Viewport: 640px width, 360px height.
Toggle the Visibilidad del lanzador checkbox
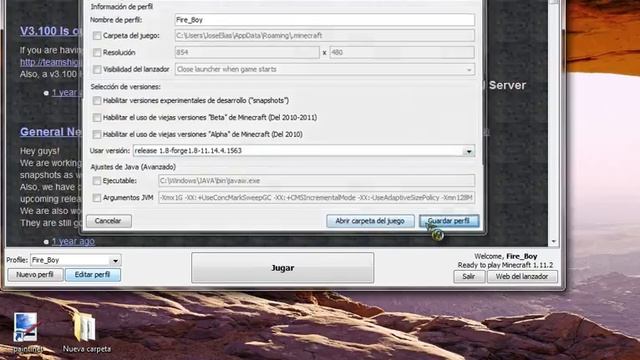click(x=97, y=69)
